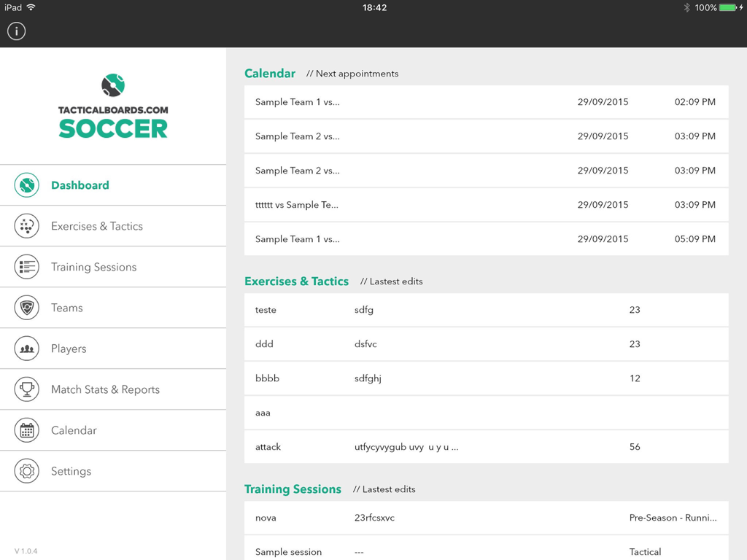Select the Players group icon
Screen dimensions: 747x560
[26, 349]
